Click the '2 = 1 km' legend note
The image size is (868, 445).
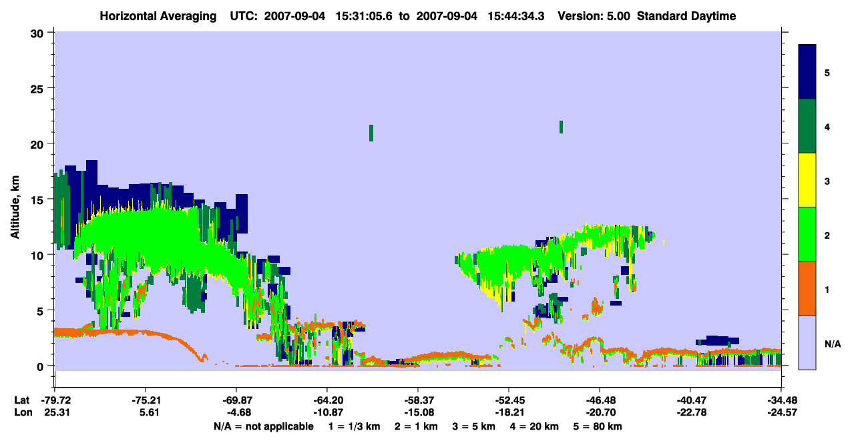pyautogui.click(x=415, y=426)
